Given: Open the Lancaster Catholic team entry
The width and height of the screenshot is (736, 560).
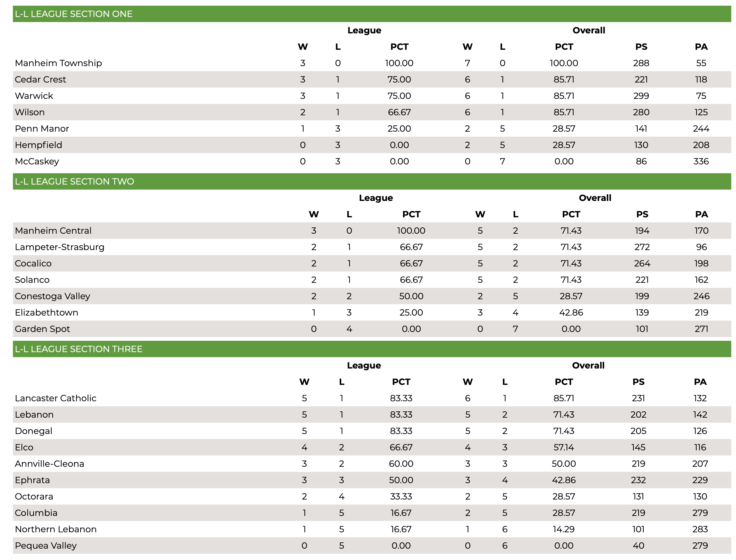Looking at the screenshot, I should tap(56, 398).
